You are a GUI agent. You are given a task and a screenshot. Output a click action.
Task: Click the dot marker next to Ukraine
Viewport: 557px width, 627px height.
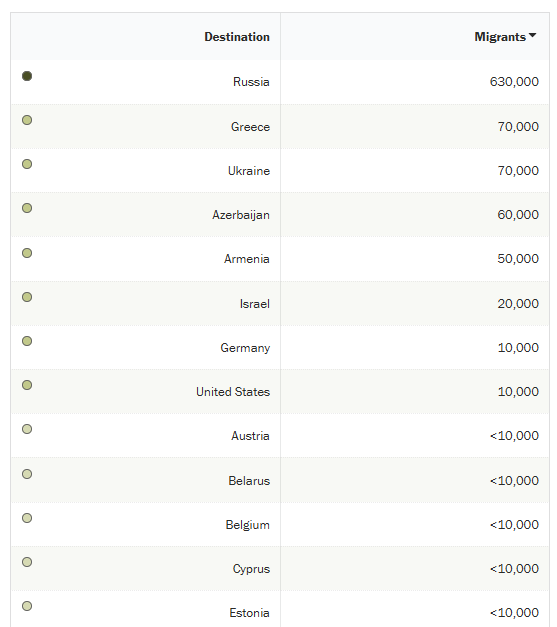[x=27, y=164]
